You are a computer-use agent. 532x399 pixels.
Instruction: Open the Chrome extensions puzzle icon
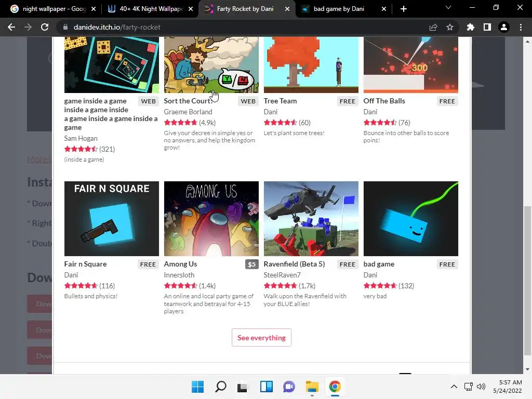(x=470, y=27)
